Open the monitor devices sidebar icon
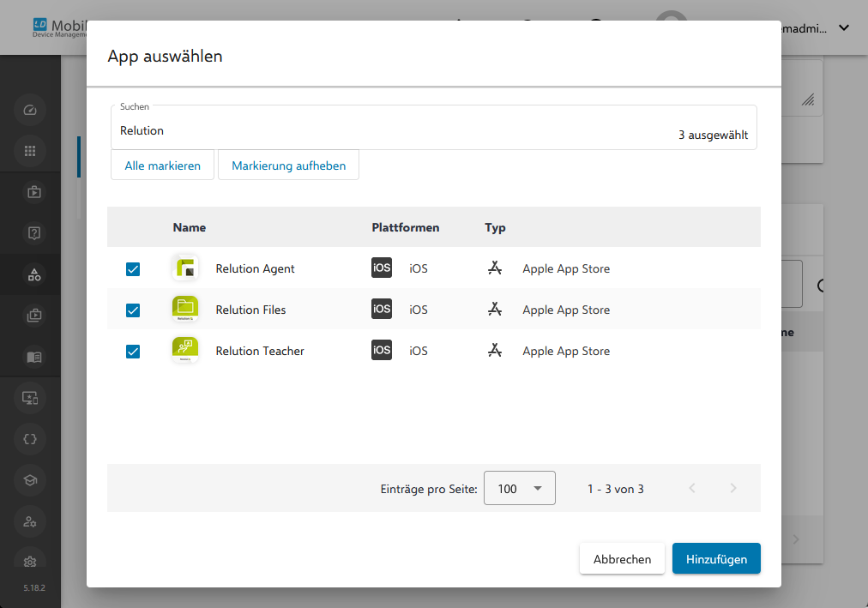The image size is (868, 608). point(30,398)
